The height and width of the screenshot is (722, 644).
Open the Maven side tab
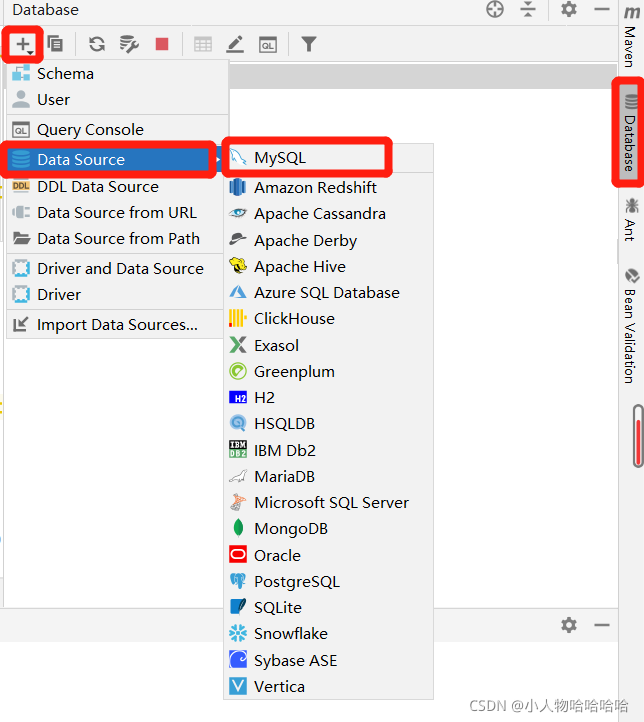pyautogui.click(x=631, y=37)
